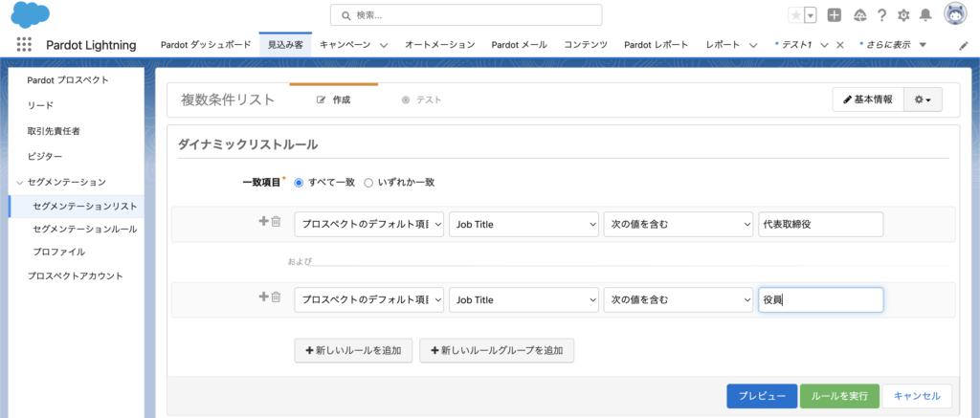Image resolution: width=980 pixels, height=418 pixels.
Task: Click plus icon on 代表取締役 rule row
Action: (263, 221)
